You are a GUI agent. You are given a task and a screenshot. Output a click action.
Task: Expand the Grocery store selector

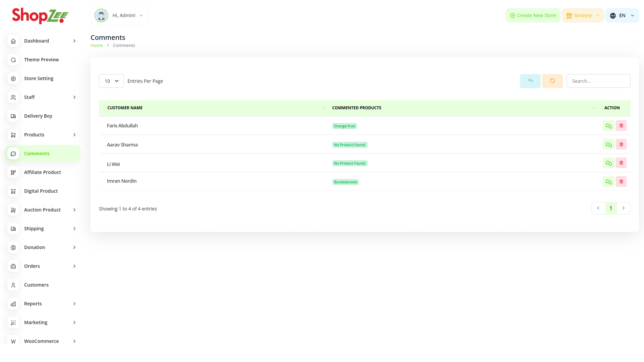(583, 15)
